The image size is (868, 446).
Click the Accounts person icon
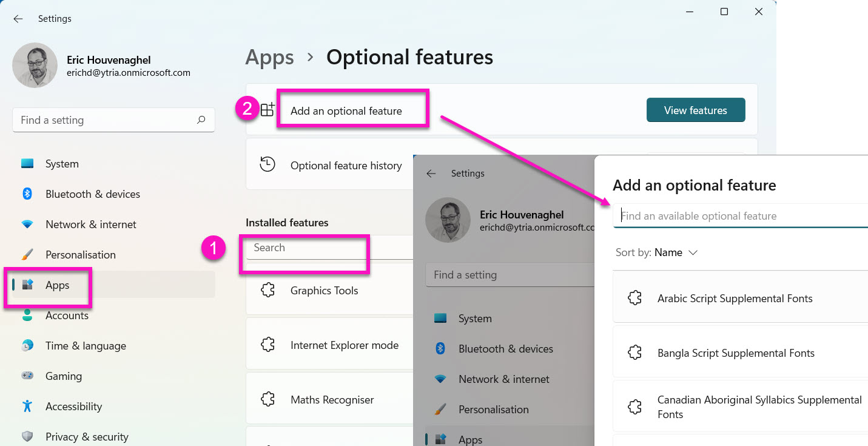(27, 316)
